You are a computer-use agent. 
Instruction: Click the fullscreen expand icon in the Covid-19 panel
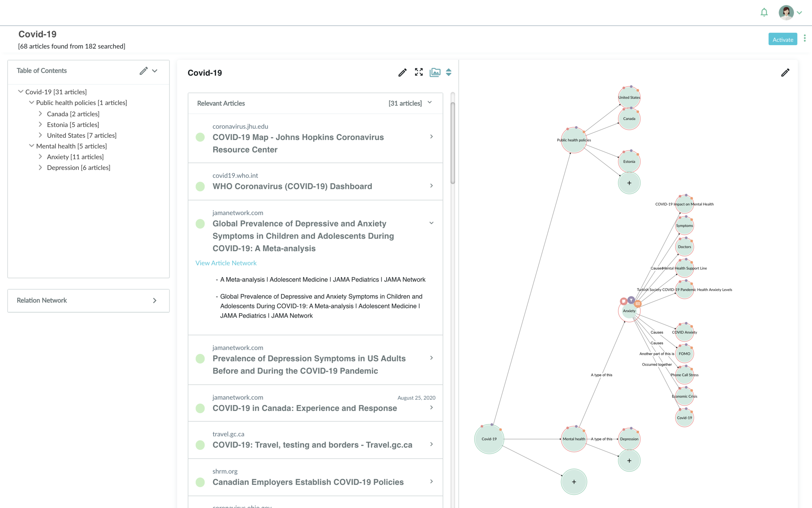click(x=419, y=72)
